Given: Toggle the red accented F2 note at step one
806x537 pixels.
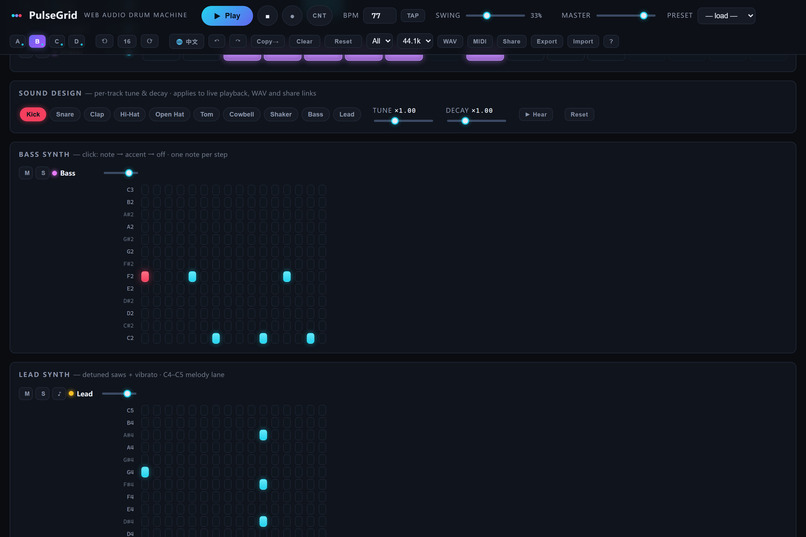Looking at the screenshot, I should coord(145,276).
